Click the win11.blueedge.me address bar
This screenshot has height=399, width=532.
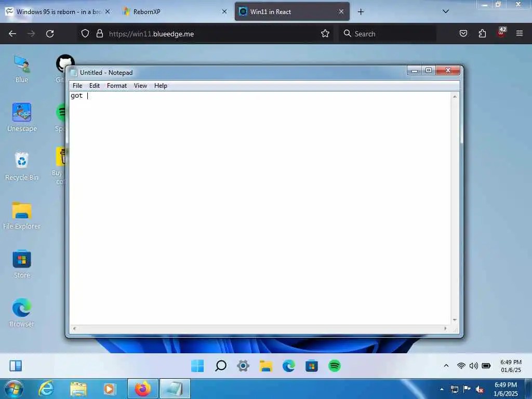pyautogui.click(x=207, y=34)
